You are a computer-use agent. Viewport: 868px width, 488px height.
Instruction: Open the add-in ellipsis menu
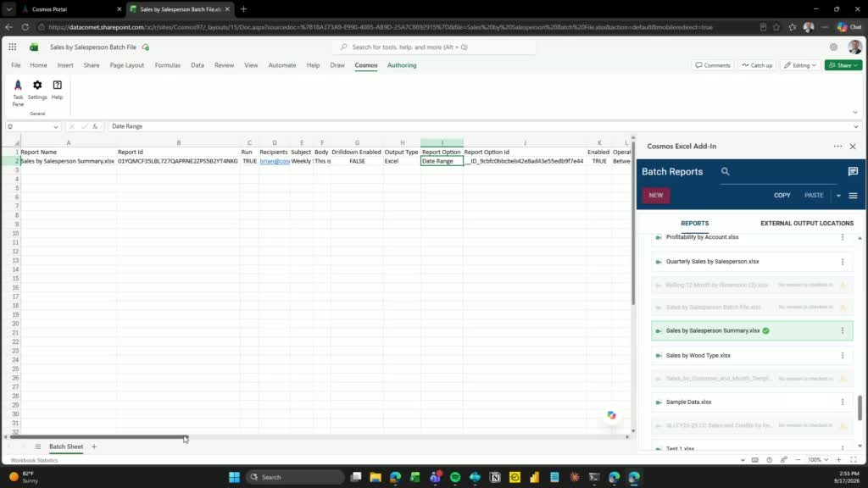pos(837,147)
